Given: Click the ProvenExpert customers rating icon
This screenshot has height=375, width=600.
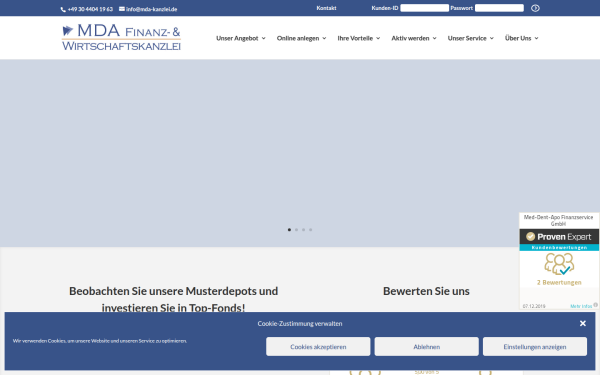Looking at the screenshot, I should coord(559,264).
